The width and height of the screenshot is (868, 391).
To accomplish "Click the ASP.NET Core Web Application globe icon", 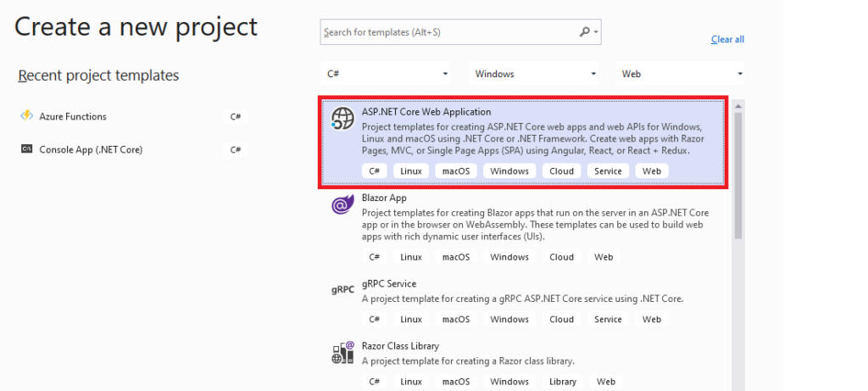I will pyautogui.click(x=342, y=119).
